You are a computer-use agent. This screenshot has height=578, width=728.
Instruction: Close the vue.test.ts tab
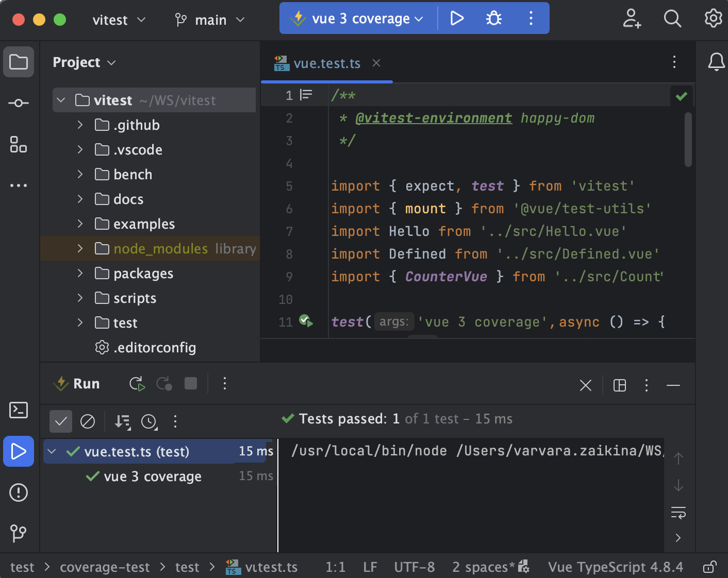pos(376,63)
